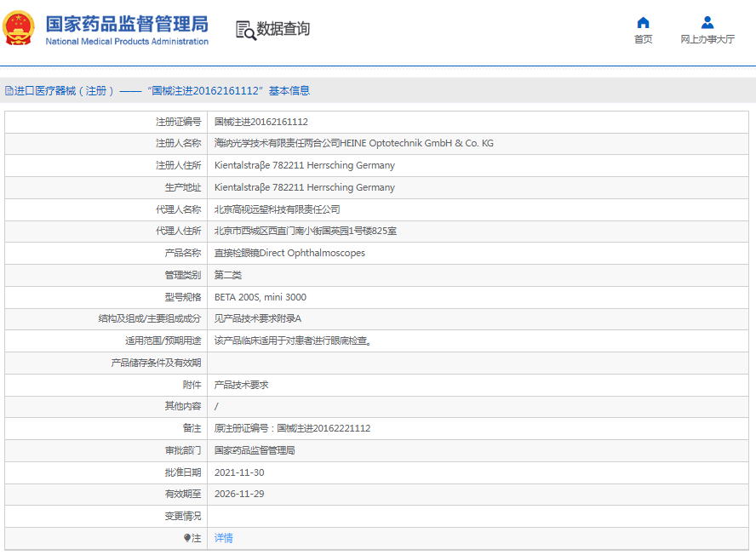This screenshot has height=555, width=756.
Task: Click the bullet icon beside 注
Action: (x=187, y=538)
